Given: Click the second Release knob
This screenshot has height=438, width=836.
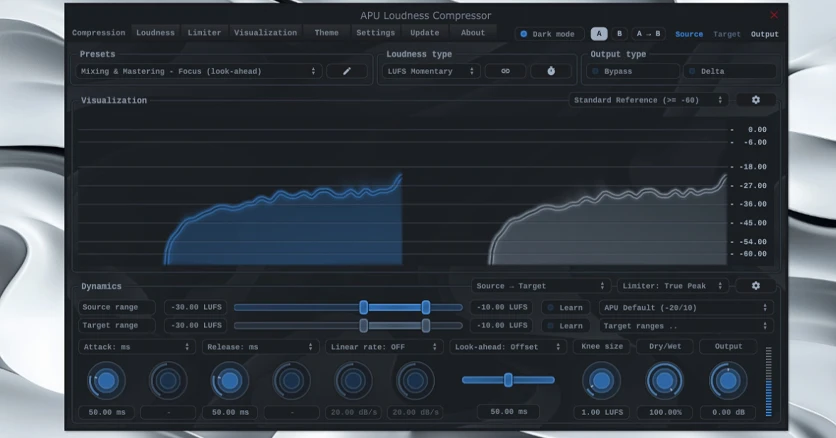Looking at the screenshot, I should (291, 381).
